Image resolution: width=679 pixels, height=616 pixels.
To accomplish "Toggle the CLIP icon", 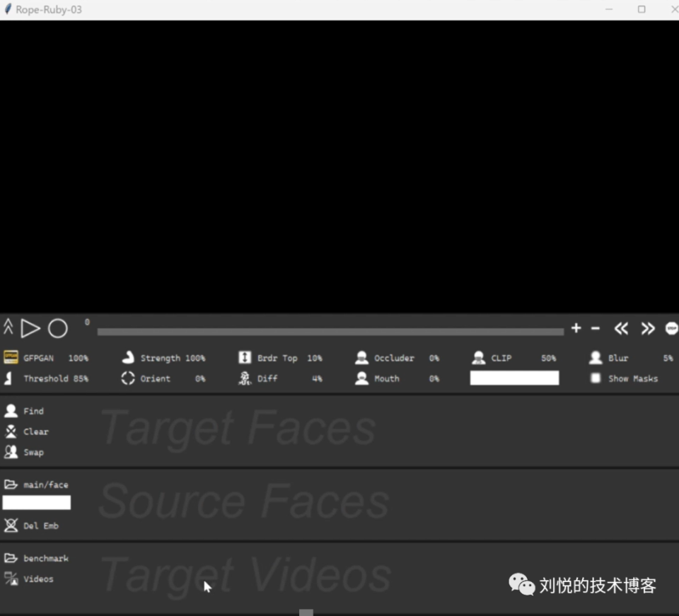I will (479, 357).
